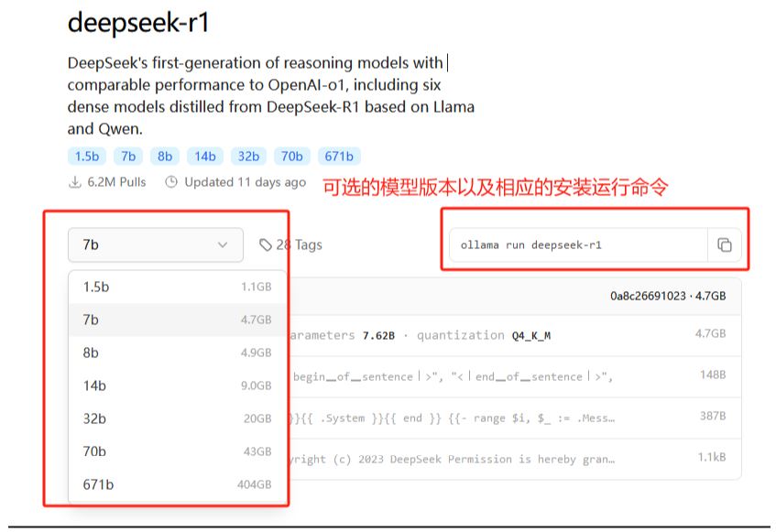Select 7b option showing 4.7GB
Screen dimensions: 776x532
[x=177, y=320]
